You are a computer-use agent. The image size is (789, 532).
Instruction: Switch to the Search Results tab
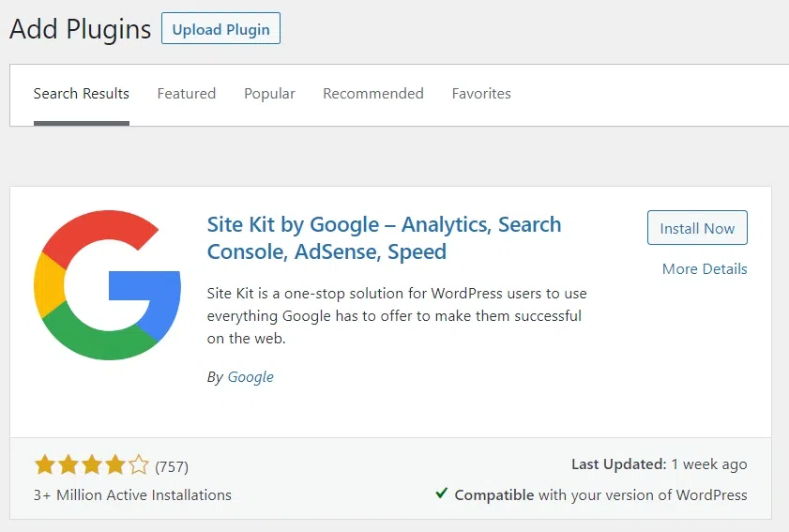point(82,94)
